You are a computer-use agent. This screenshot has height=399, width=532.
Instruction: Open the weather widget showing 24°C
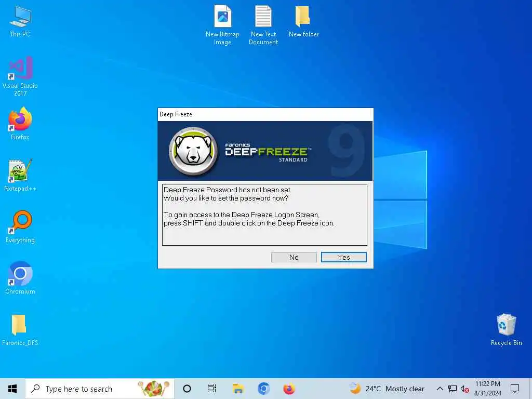tap(387, 389)
